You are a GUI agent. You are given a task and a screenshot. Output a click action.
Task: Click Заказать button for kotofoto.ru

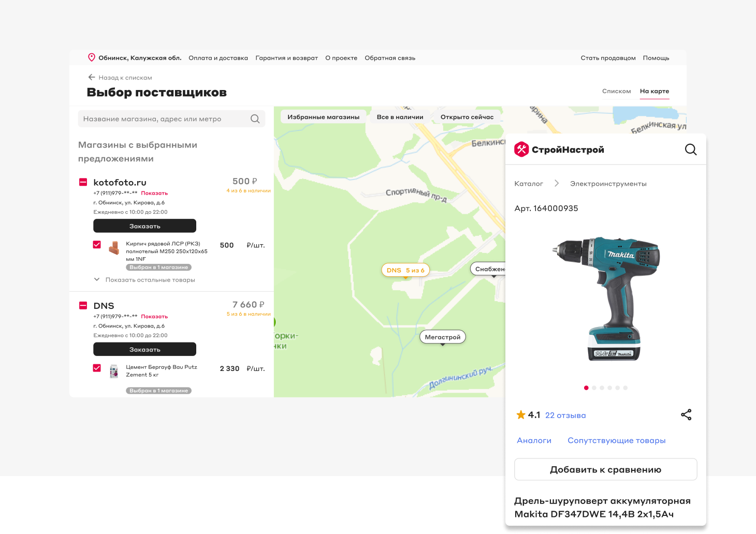click(144, 226)
